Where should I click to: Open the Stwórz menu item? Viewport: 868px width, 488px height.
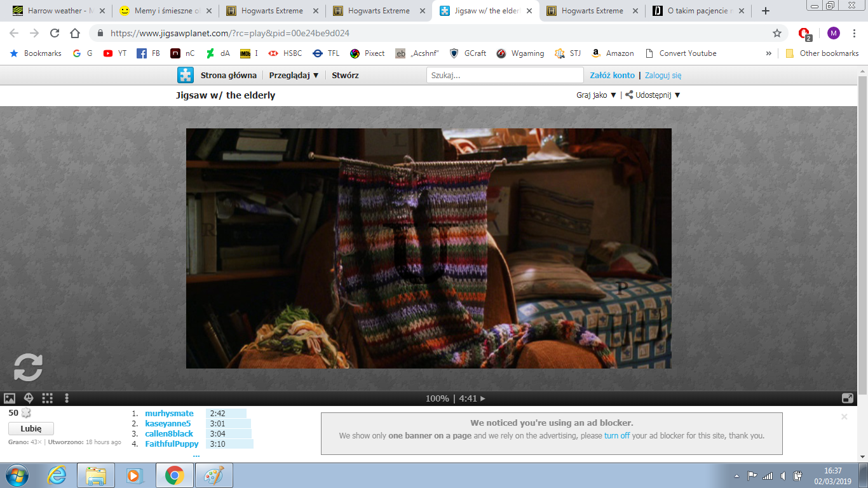click(x=345, y=75)
